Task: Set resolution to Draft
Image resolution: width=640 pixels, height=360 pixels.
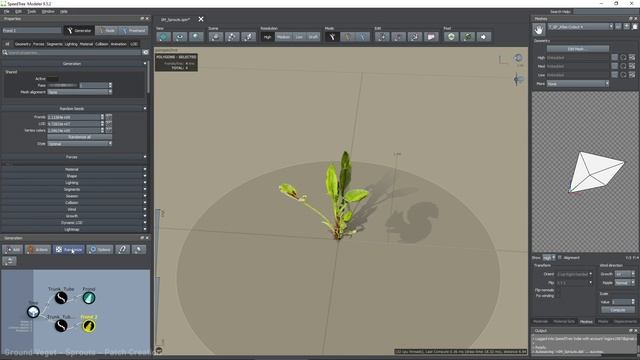Action: click(x=313, y=37)
